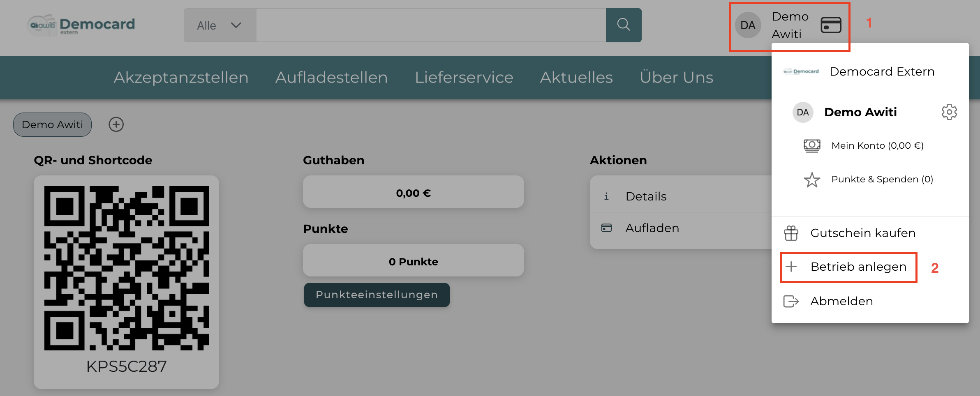Click the banknote icon beside Mein Konto
The width and height of the screenshot is (980, 396).
click(812, 145)
